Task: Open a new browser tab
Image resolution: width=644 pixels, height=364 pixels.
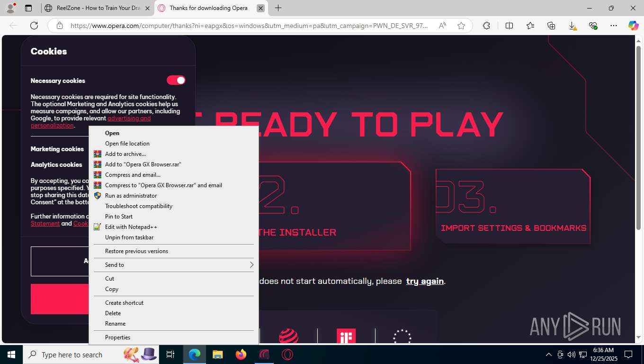Action: 278,8
